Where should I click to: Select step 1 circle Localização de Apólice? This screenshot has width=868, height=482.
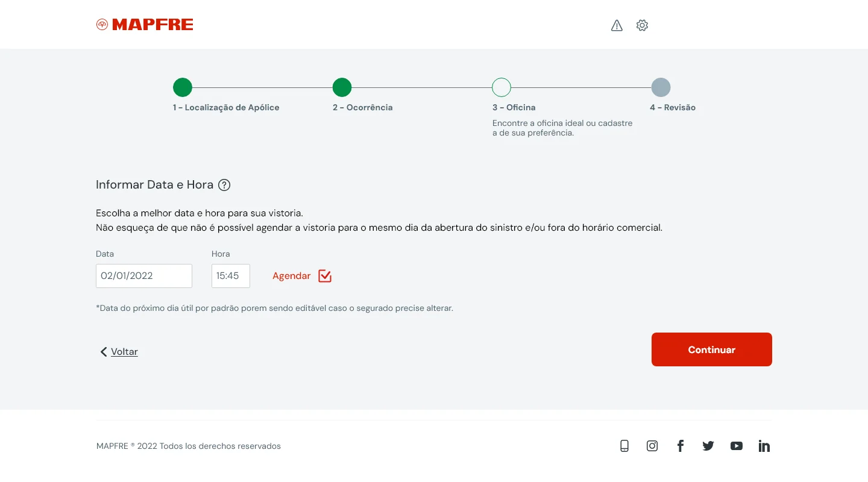click(183, 87)
